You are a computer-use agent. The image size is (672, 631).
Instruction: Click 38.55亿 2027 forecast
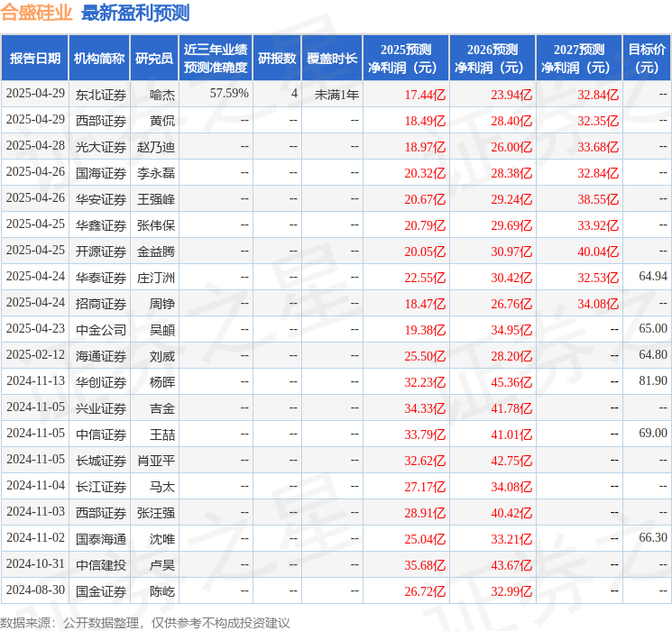(x=598, y=199)
